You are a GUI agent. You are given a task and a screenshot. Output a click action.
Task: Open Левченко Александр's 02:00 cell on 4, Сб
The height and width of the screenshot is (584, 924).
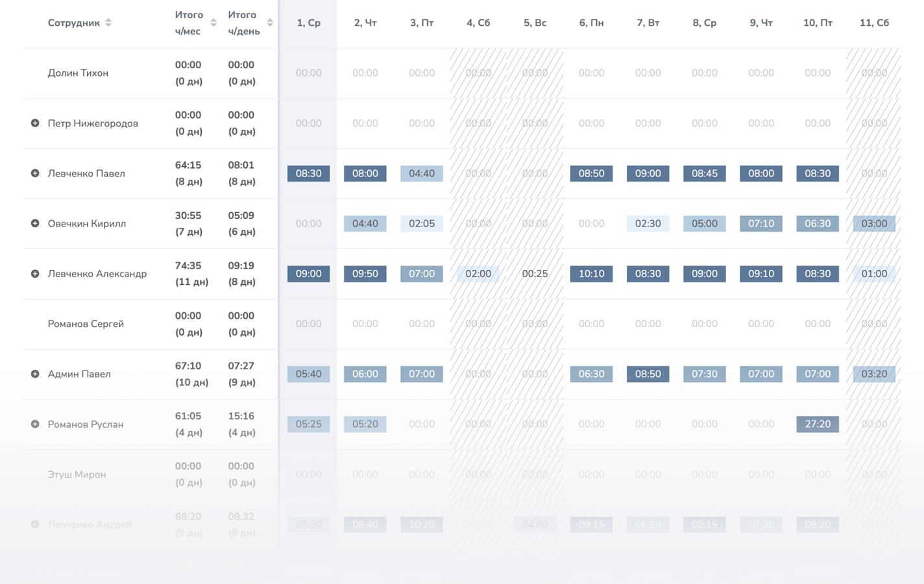pyautogui.click(x=478, y=274)
